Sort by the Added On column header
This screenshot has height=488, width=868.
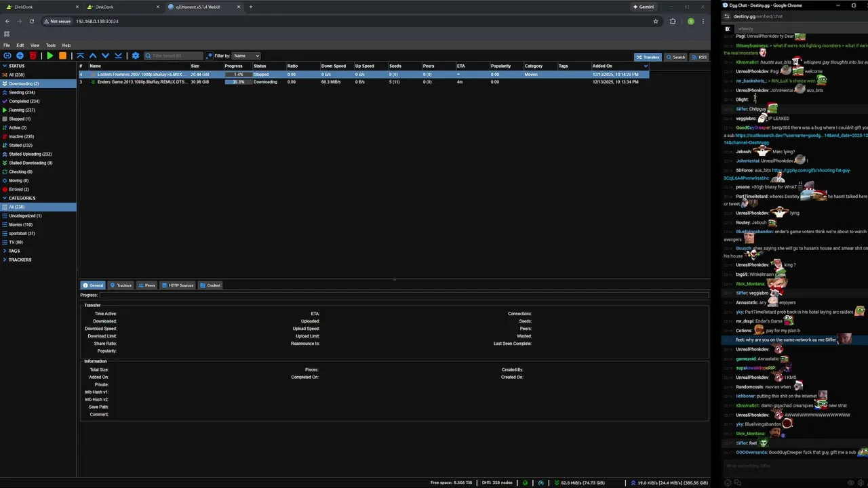tap(620, 66)
